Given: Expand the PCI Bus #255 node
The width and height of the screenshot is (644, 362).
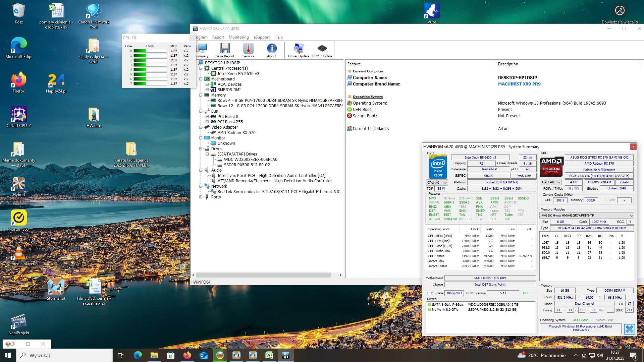Looking at the screenshot, I should tap(207, 122).
